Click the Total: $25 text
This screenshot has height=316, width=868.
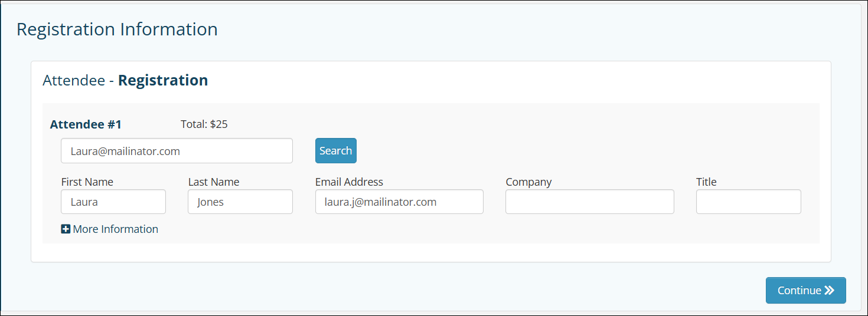(204, 124)
